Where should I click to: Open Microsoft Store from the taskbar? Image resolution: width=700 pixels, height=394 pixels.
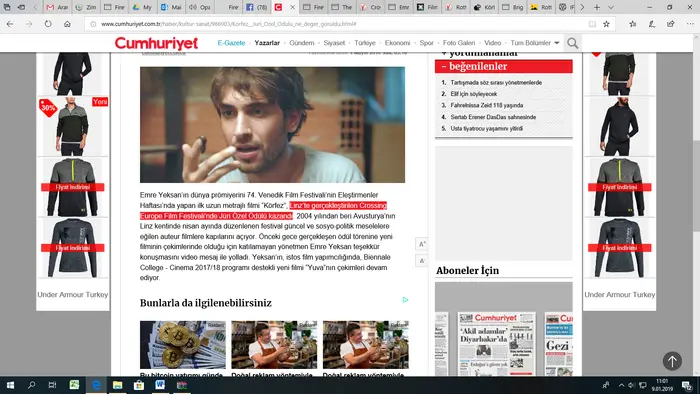(x=139, y=385)
